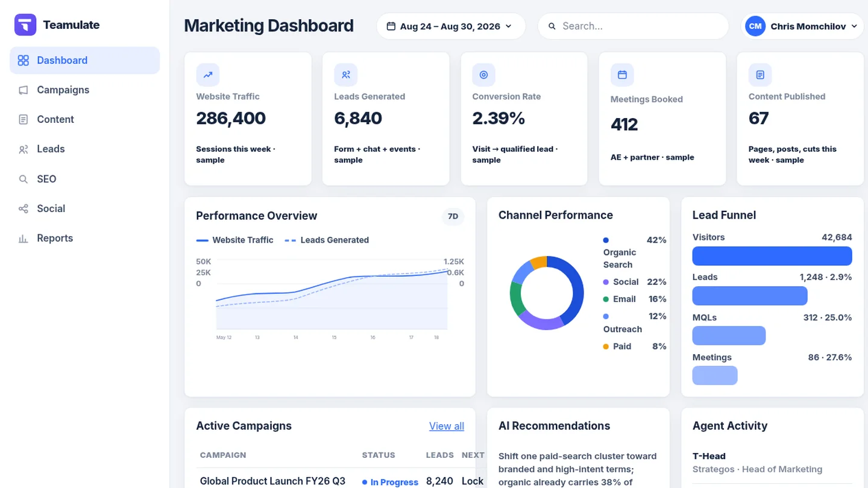Click the SEO magnifier icon in sidebar
Image resolution: width=868 pixels, height=488 pixels.
[x=24, y=179]
